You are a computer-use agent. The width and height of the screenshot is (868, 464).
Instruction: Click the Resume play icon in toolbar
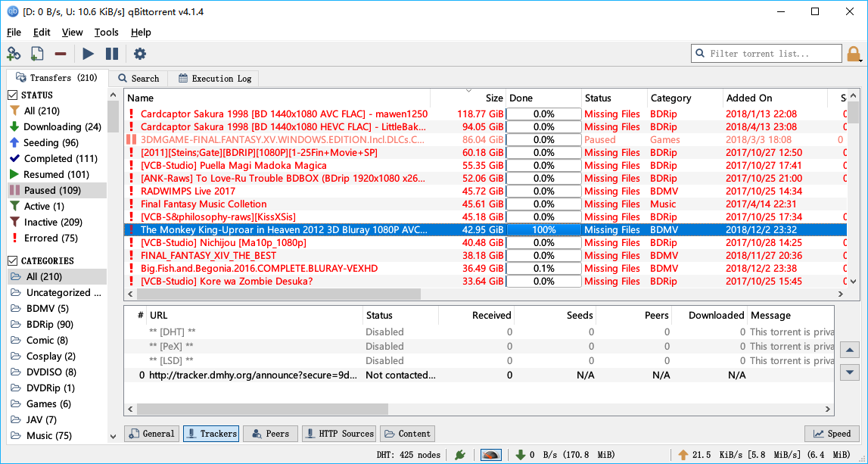click(x=88, y=54)
